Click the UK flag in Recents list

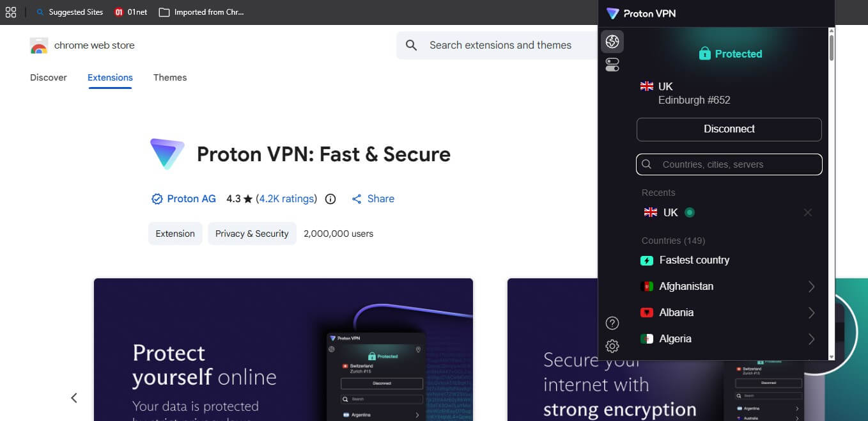coord(651,212)
